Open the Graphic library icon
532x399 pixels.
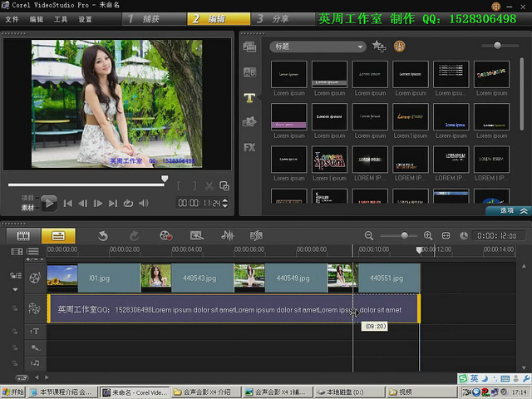click(x=249, y=122)
